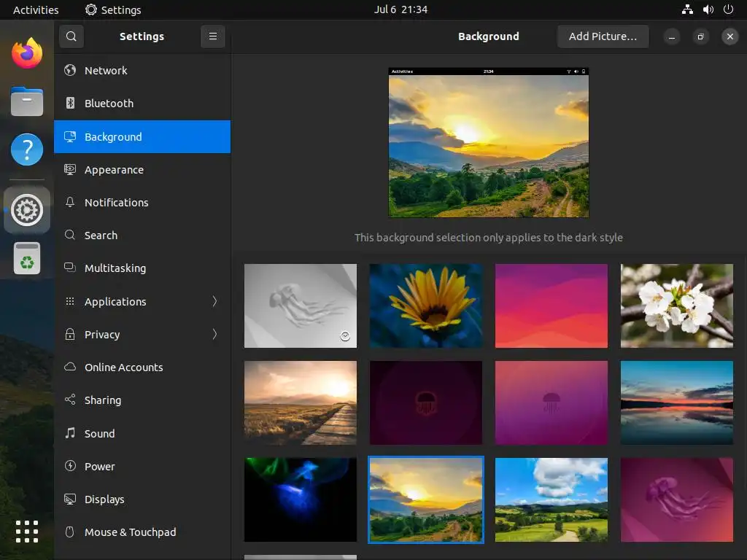Open the network status tray icon
Image resolution: width=747 pixels, height=560 pixels.
(687, 9)
